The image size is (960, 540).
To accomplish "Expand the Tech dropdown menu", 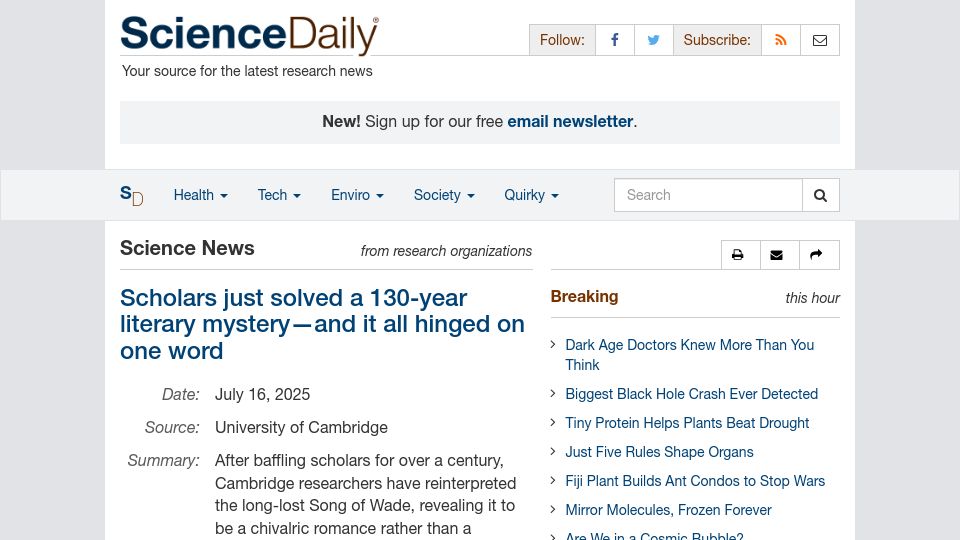I will (279, 195).
